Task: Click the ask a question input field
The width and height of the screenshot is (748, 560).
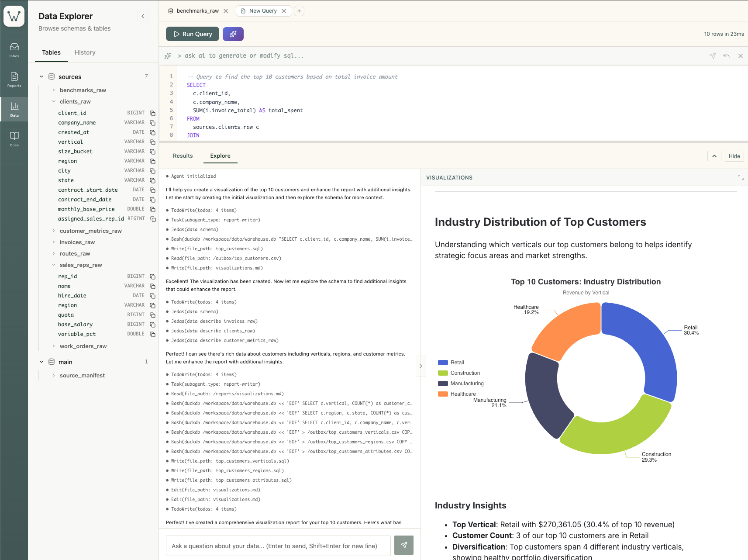Action: pyautogui.click(x=278, y=546)
